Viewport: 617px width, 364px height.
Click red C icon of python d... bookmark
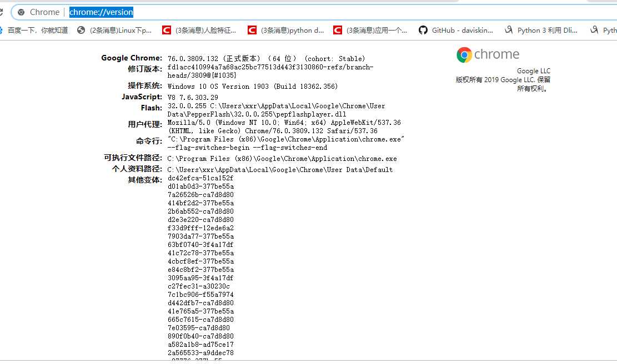pyautogui.click(x=252, y=31)
